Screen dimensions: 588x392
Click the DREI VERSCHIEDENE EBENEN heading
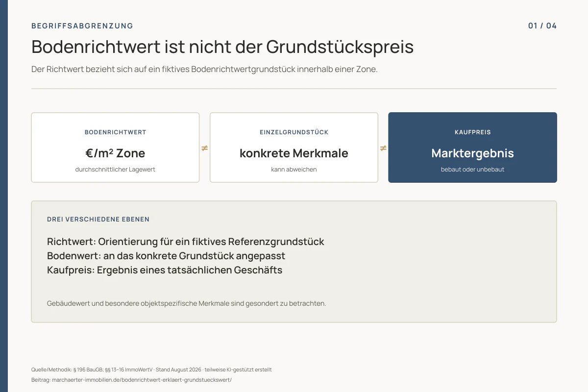click(98, 220)
